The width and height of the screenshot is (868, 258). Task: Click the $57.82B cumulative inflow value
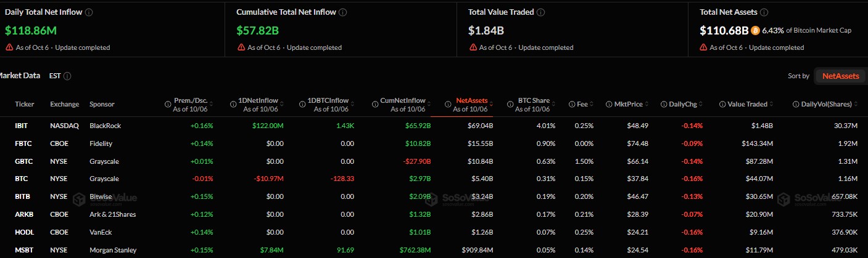click(257, 30)
